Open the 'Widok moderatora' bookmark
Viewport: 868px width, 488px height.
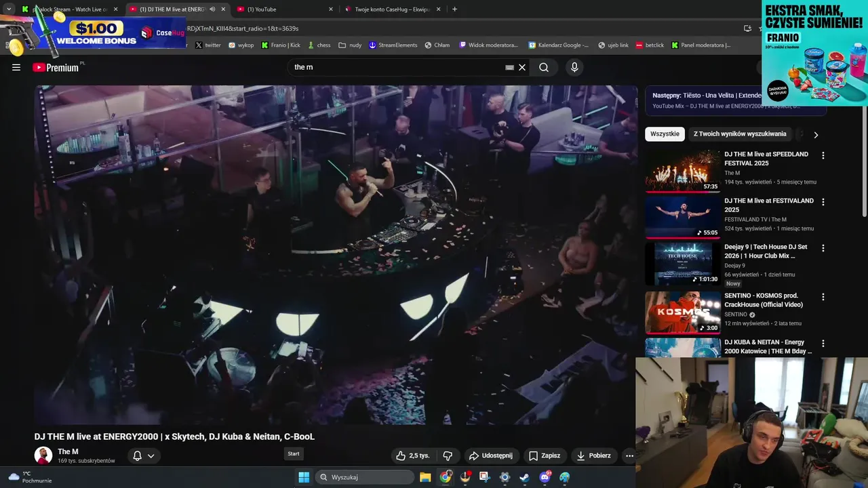point(488,45)
